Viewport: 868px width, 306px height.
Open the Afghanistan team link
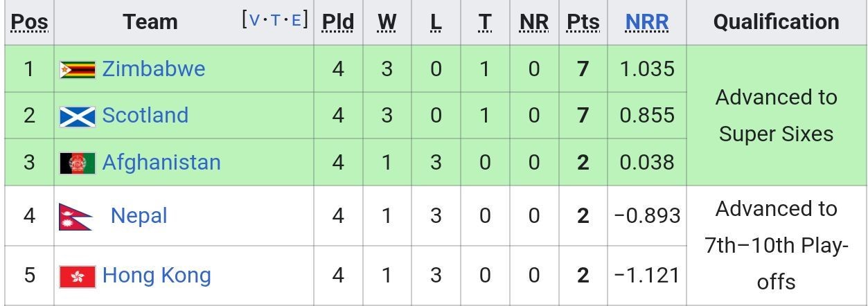pos(161,162)
